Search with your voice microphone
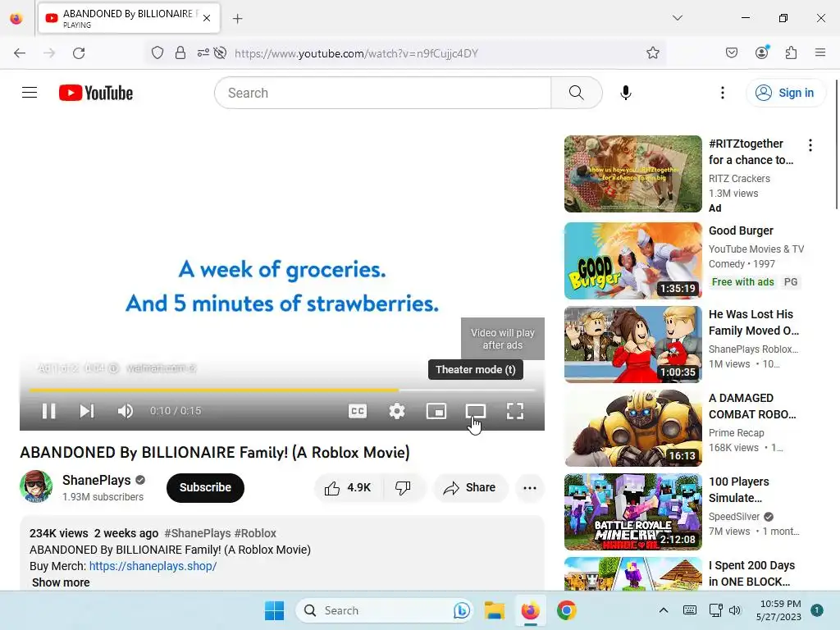The height and width of the screenshot is (630, 840). coord(625,93)
